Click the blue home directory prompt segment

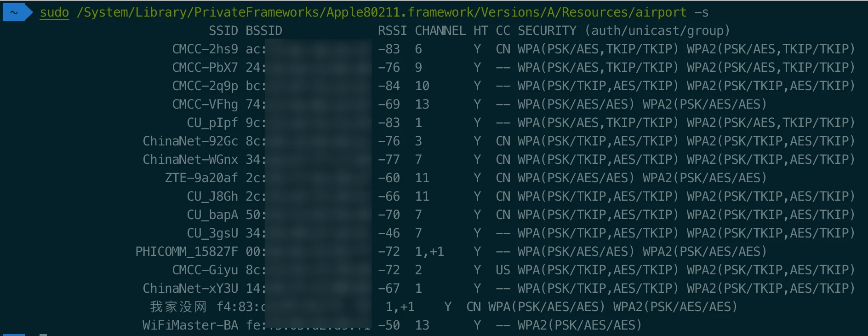(x=15, y=12)
